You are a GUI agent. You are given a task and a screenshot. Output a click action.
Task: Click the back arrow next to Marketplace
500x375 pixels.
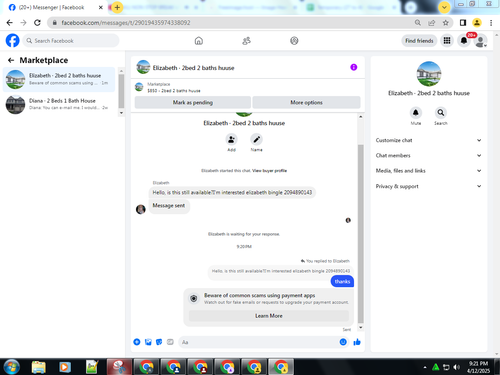[x=11, y=60]
